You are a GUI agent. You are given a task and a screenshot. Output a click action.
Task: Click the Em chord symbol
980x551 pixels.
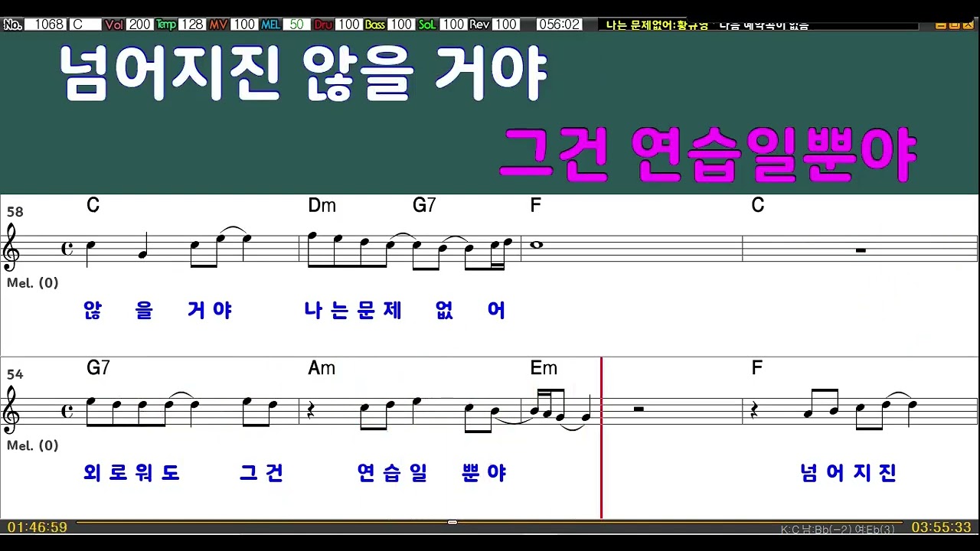click(544, 368)
